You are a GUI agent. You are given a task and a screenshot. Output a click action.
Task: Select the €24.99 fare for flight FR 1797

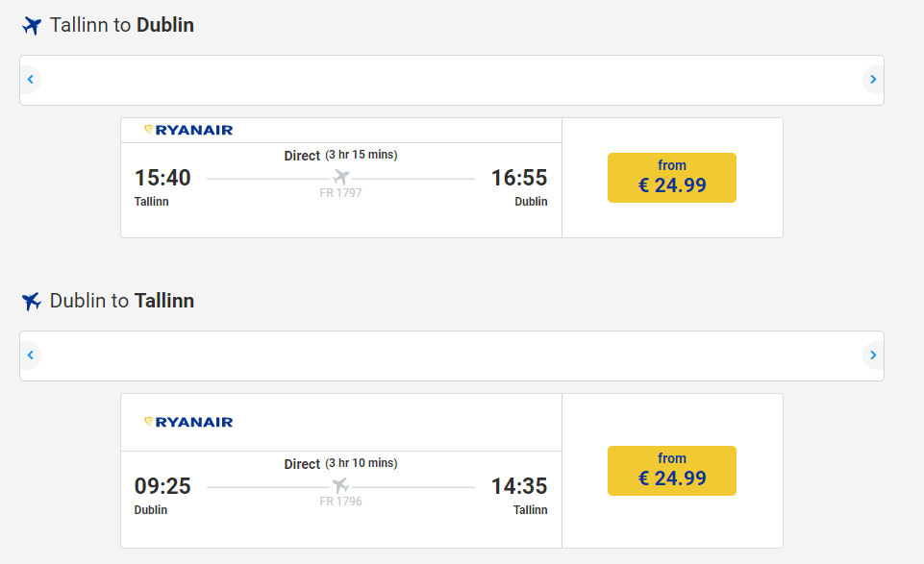(x=672, y=178)
